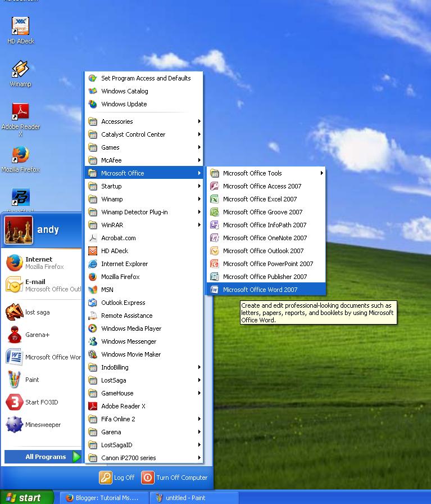431x504 pixels.
Task: Open the Mozilla Firefox desktop icon
Action: (21, 155)
